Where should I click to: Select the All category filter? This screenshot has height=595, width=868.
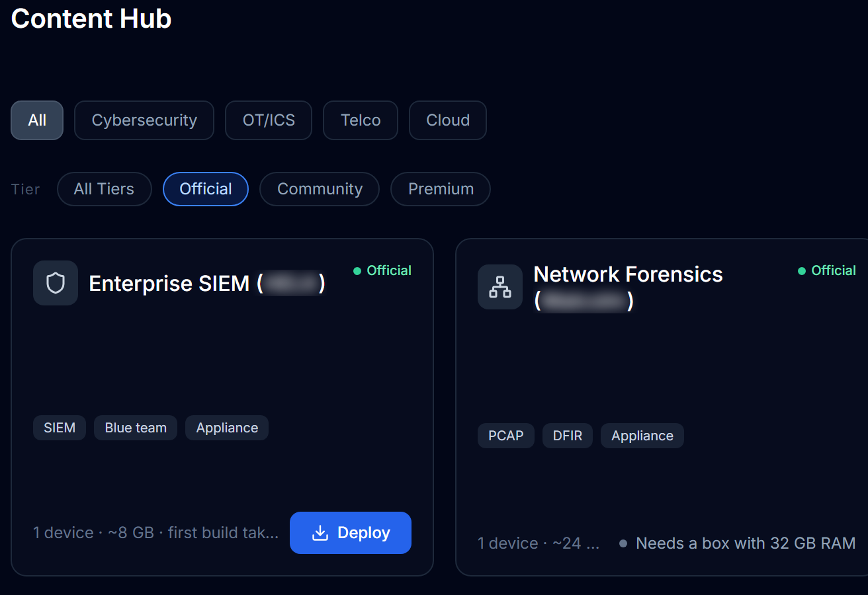click(x=37, y=120)
